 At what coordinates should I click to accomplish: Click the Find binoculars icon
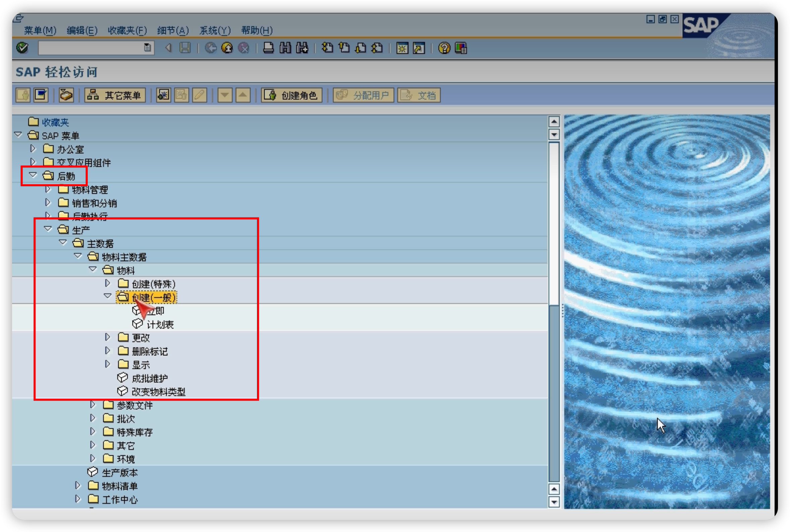click(x=285, y=48)
